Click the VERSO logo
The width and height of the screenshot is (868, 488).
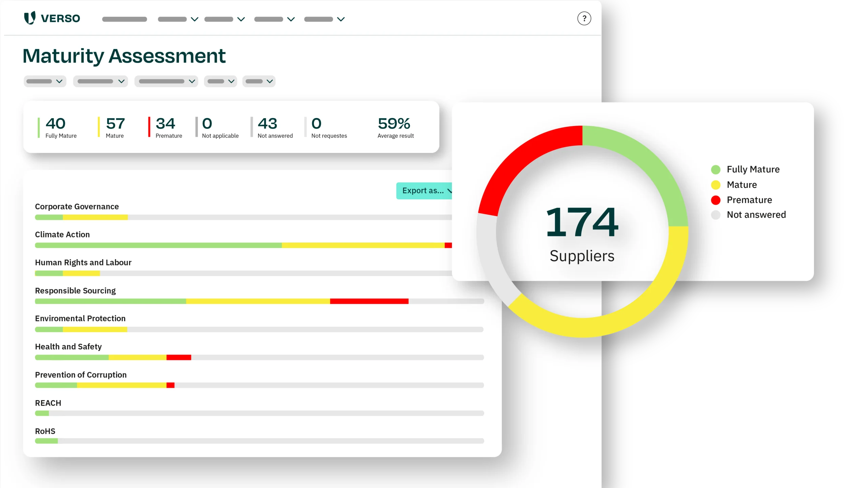pos(52,18)
